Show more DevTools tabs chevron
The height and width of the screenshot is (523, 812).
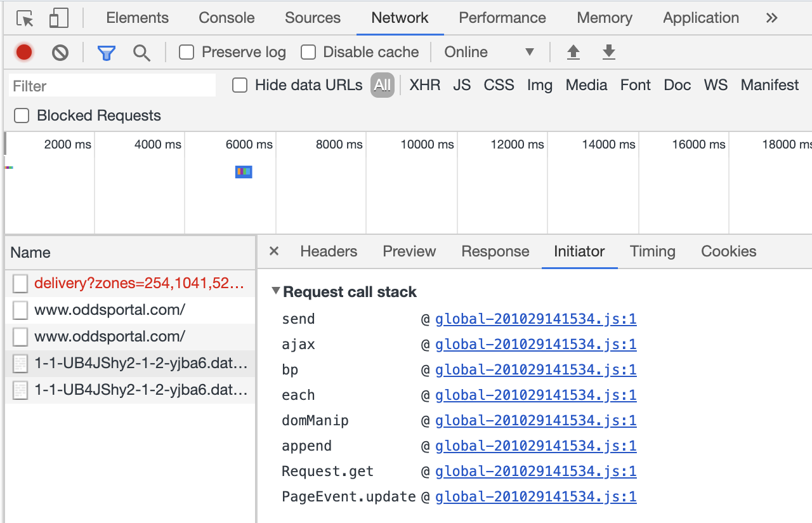(772, 18)
